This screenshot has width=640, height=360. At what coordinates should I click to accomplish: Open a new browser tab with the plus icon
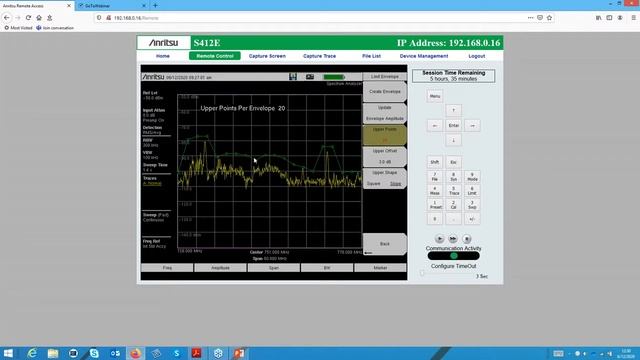coord(155,6)
